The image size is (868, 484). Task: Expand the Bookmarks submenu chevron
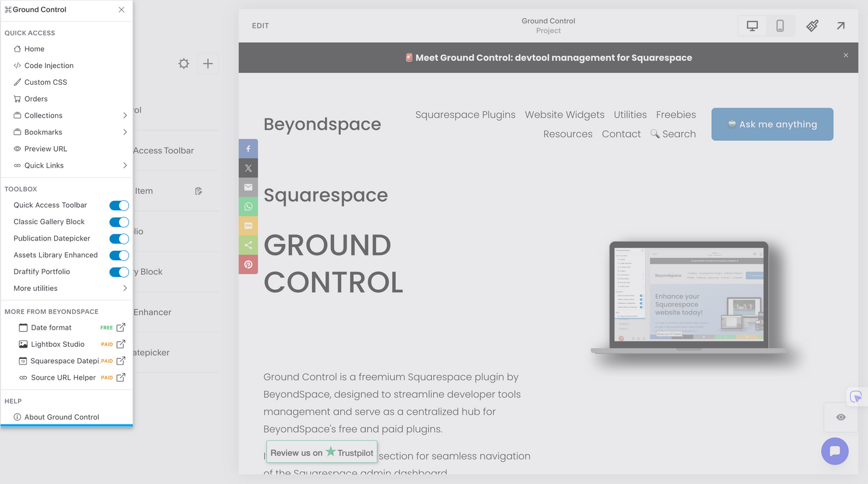[x=125, y=132]
